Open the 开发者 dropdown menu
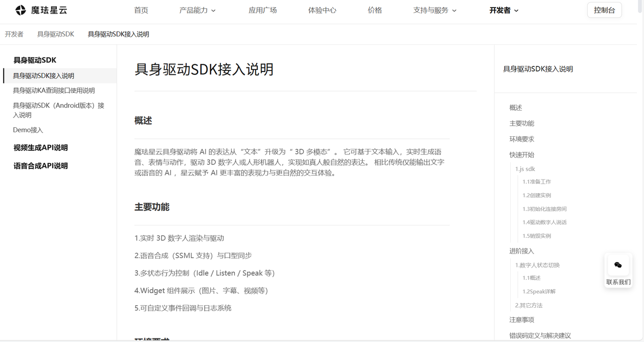The height and width of the screenshot is (342, 644). [x=504, y=10]
